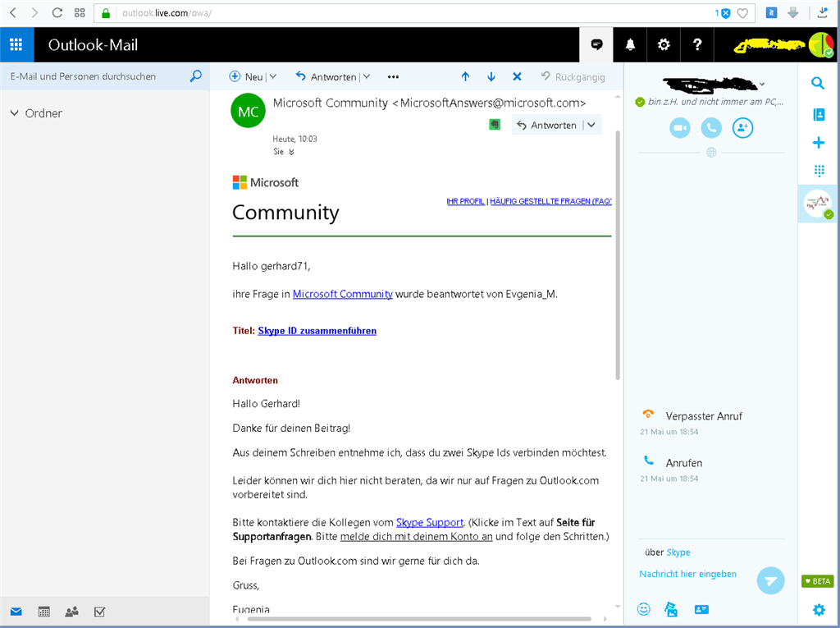The height and width of the screenshot is (628, 840).
Task: Click the Skype link next to über
Action: coord(678,552)
